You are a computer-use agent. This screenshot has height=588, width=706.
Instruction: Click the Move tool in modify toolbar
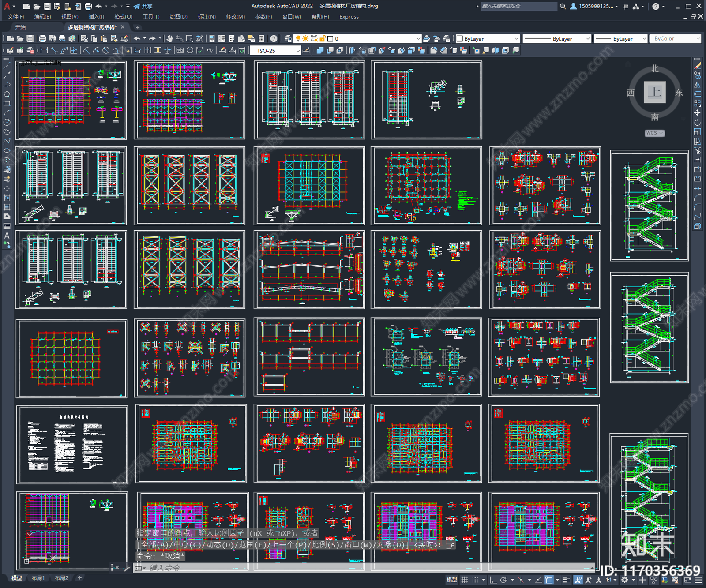(697, 113)
